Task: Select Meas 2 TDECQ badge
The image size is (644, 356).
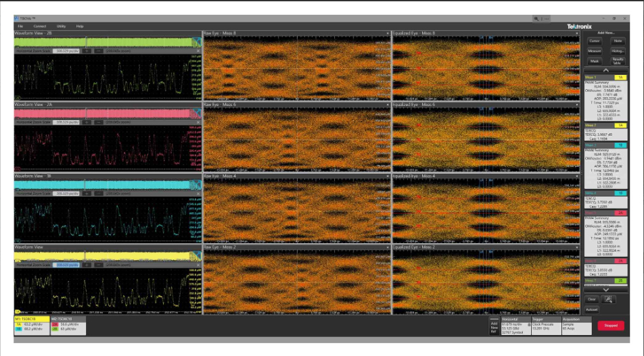Action: point(606,132)
